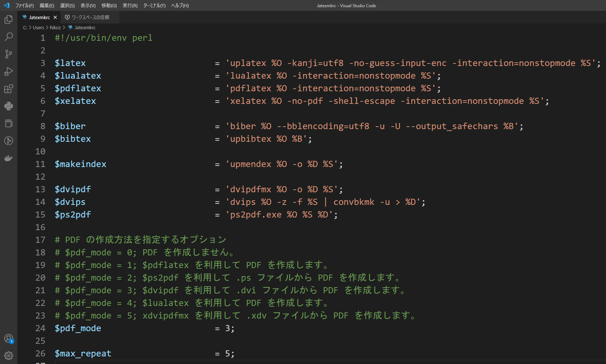Screen dimensions: 606x364
Task: Open the 編集(E) menu
Action: click(x=47, y=5)
